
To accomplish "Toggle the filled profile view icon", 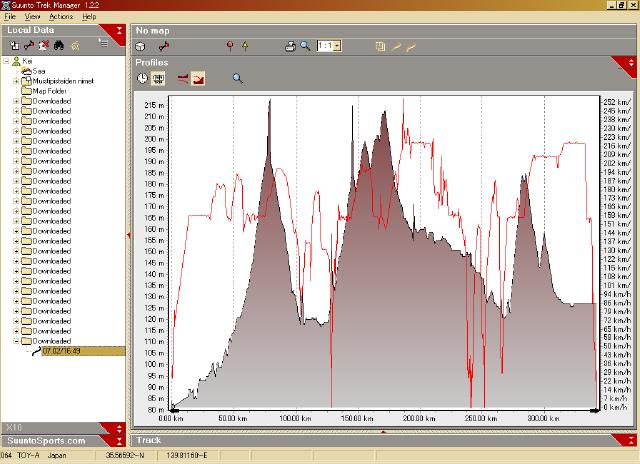I will click(x=198, y=78).
